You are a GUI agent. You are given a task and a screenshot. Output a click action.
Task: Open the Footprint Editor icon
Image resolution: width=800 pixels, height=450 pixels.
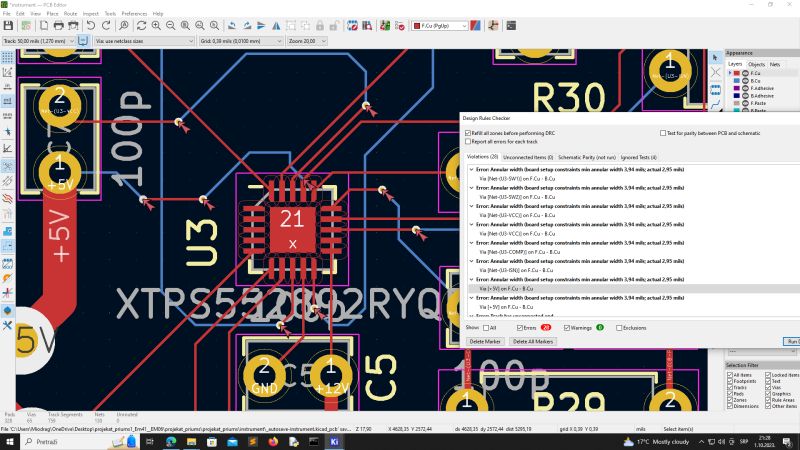pyautogui.click(x=352, y=26)
